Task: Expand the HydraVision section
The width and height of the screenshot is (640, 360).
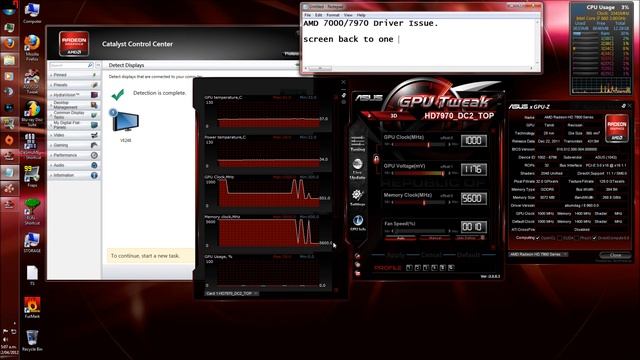Action: [74, 95]
